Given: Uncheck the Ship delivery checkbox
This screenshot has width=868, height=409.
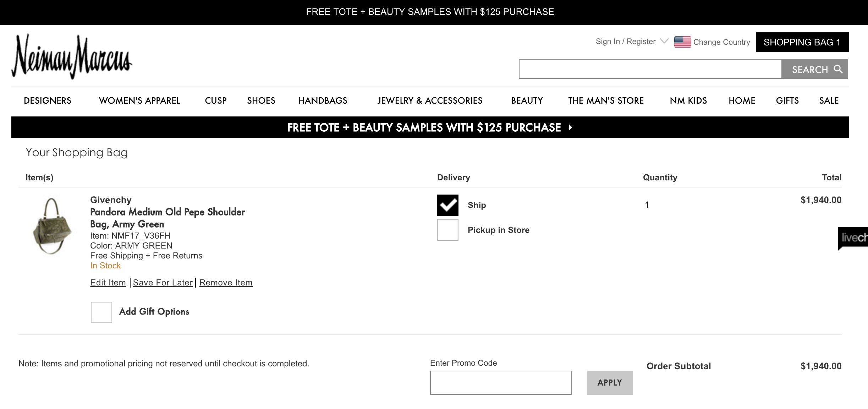Looking at the screenshot, I should (447, 205).
